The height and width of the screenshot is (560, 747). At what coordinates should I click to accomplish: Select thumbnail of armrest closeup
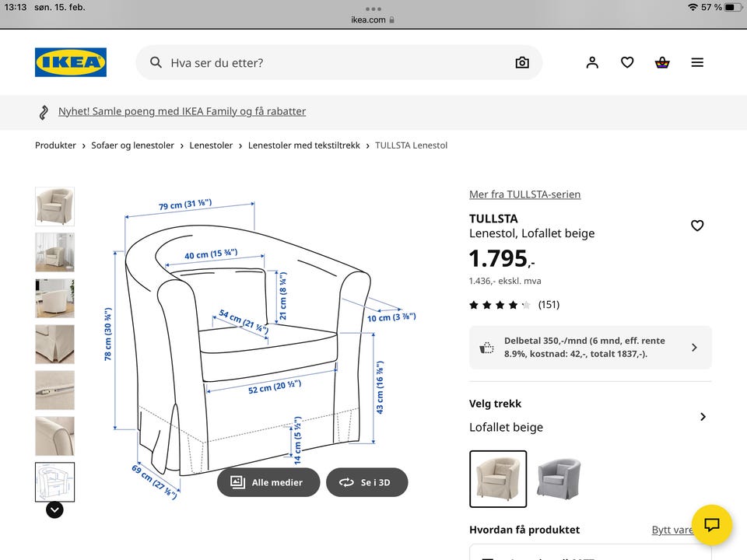54,436
